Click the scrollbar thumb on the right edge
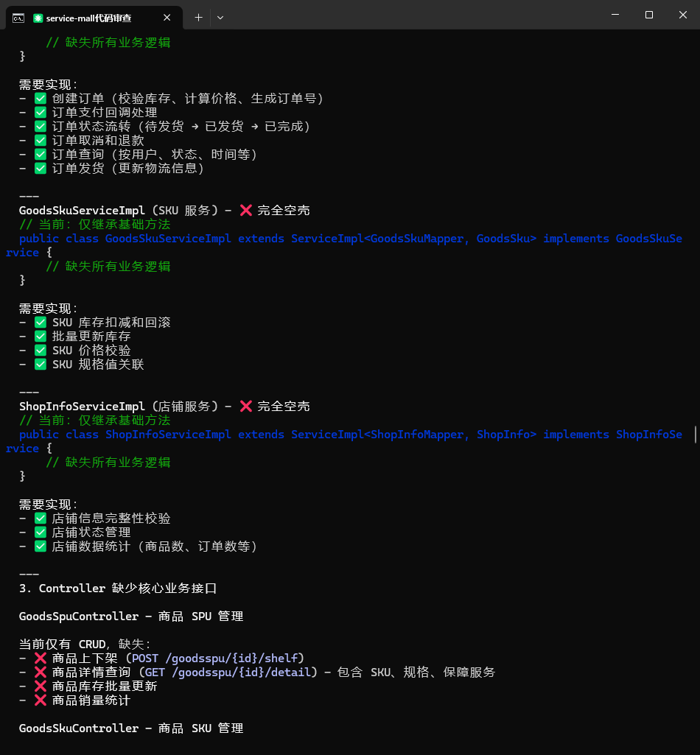 click(695, 434)
